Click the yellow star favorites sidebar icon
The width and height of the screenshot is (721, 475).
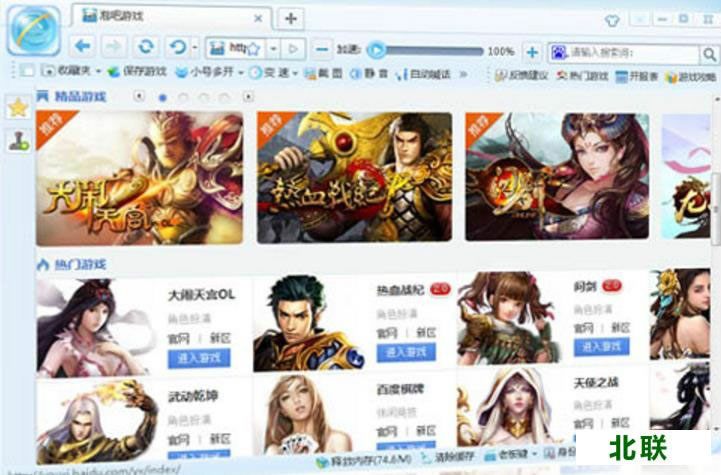[x=17, y=108]
